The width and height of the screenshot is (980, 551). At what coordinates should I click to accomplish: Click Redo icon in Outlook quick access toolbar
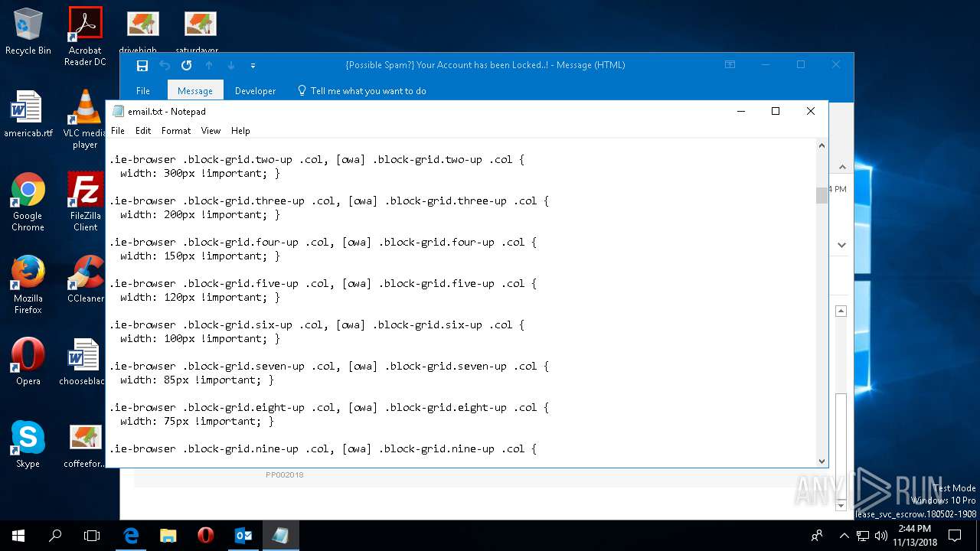[x=186, y=66]
